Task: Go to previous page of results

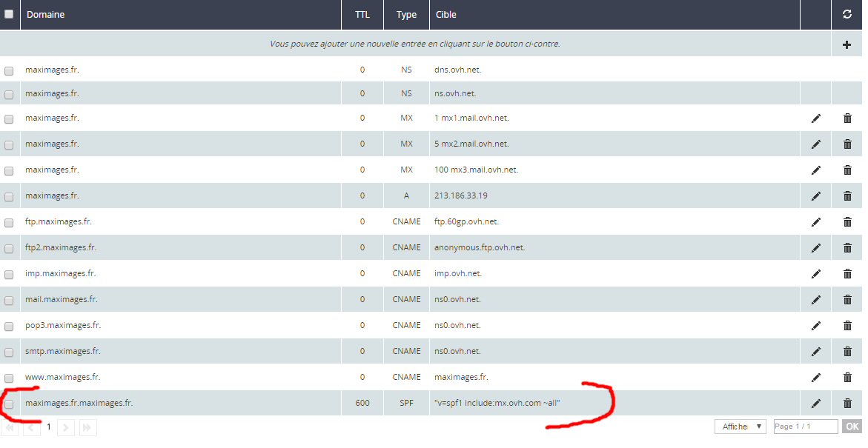Action: coord(32,427)
